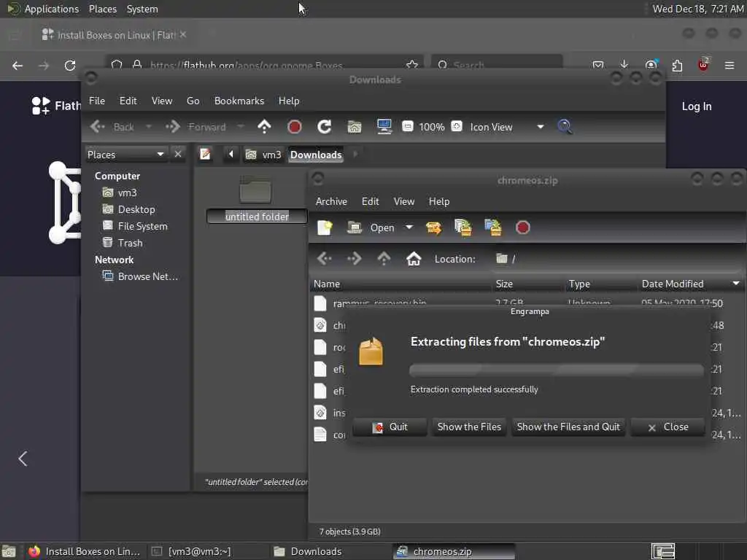Click Forward button in Downloads file manager

coord(196,127)
